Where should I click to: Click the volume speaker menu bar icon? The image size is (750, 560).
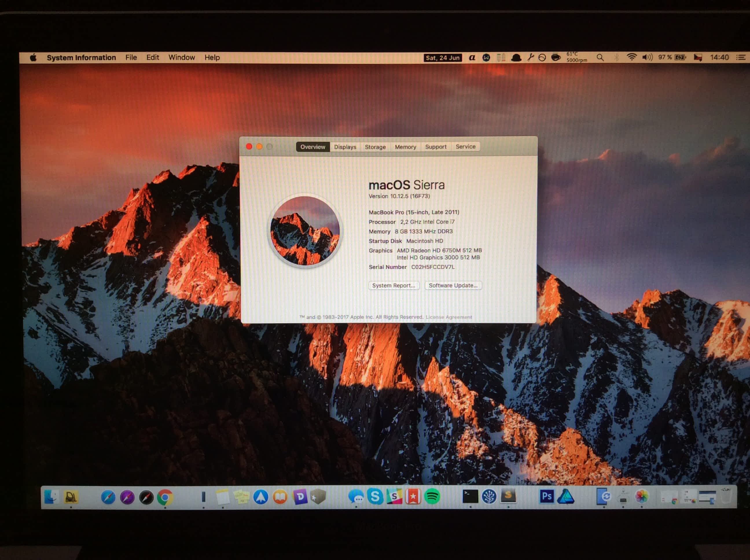tap(647, 57)
